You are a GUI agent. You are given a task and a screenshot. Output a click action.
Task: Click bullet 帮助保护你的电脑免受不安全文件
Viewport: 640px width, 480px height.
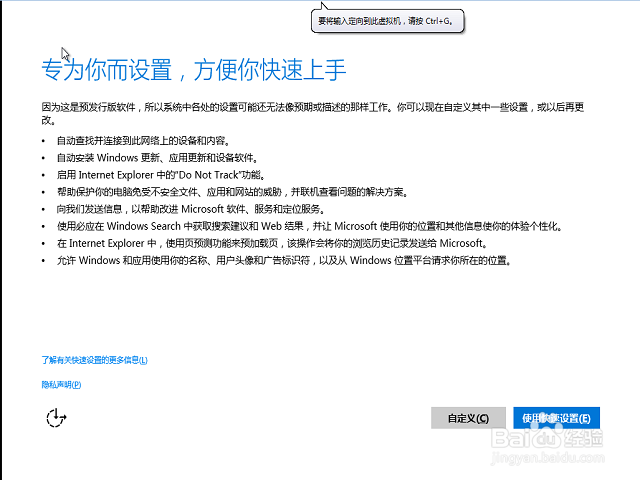tap(232, 192)
